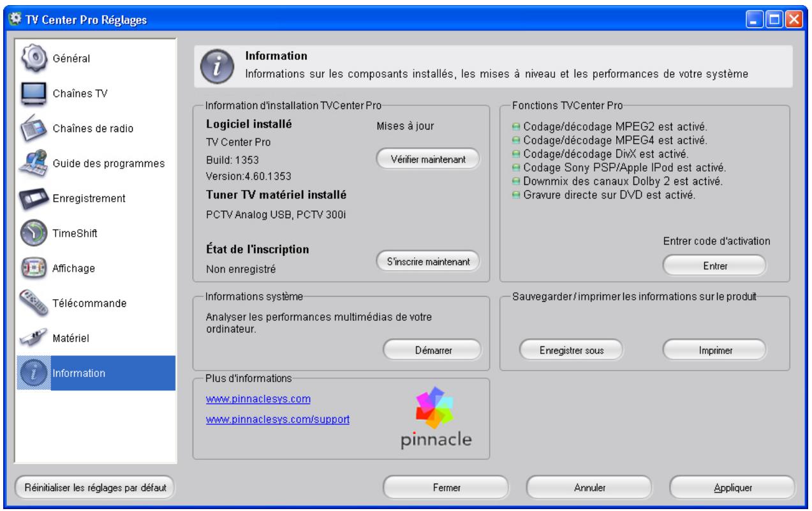Viewport: 812px width, 511px height.
Task: Click the Affichage display icon
Action: [33, 268]
